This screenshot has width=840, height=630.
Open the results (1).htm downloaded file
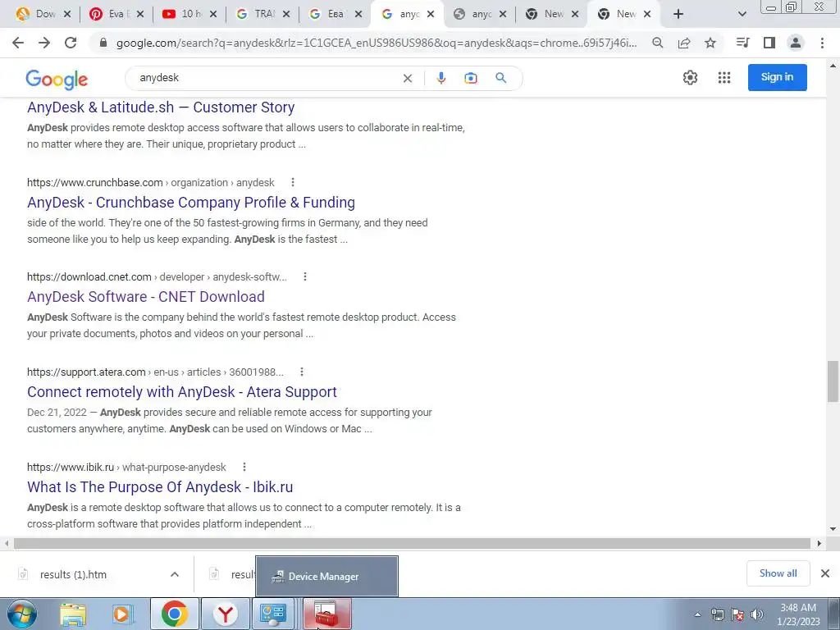[x=73, y=574]
